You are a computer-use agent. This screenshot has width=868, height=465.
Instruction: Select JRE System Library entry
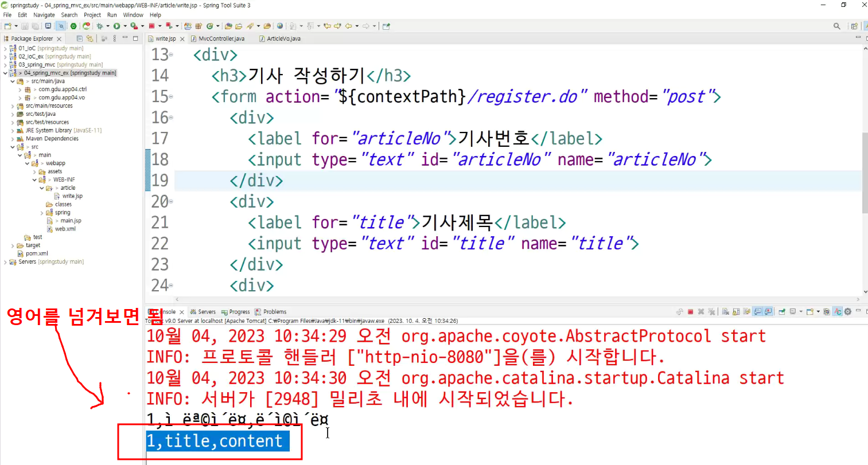(x=59, y=131)
